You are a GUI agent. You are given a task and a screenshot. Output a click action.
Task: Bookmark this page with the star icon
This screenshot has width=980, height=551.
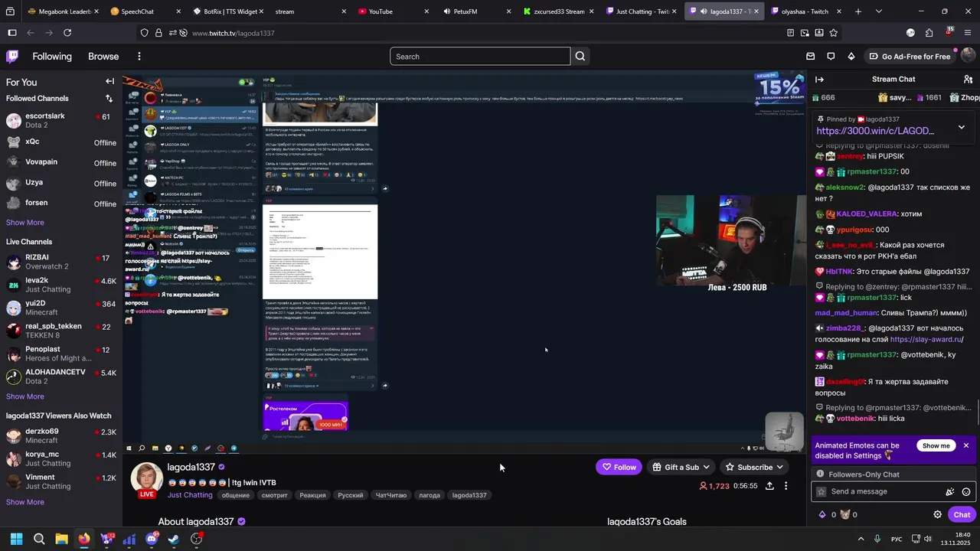point(833,33)
